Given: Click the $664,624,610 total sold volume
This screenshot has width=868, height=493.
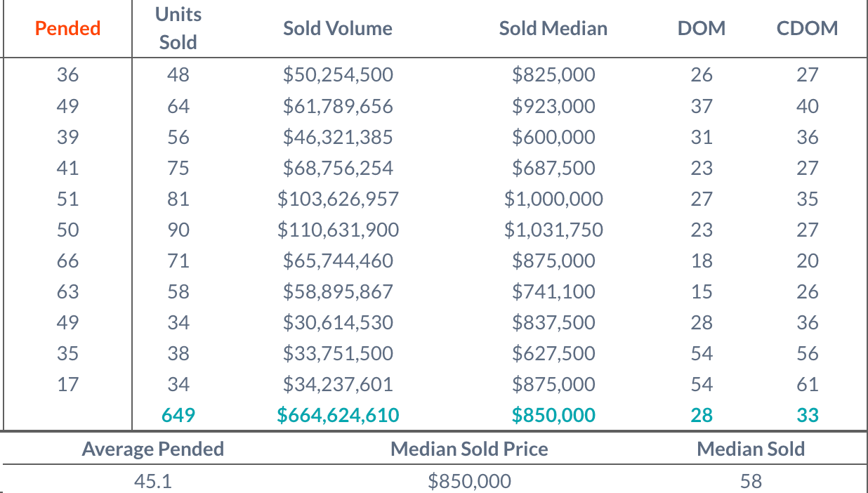Looking at the screenshot, I should [338, 415].
